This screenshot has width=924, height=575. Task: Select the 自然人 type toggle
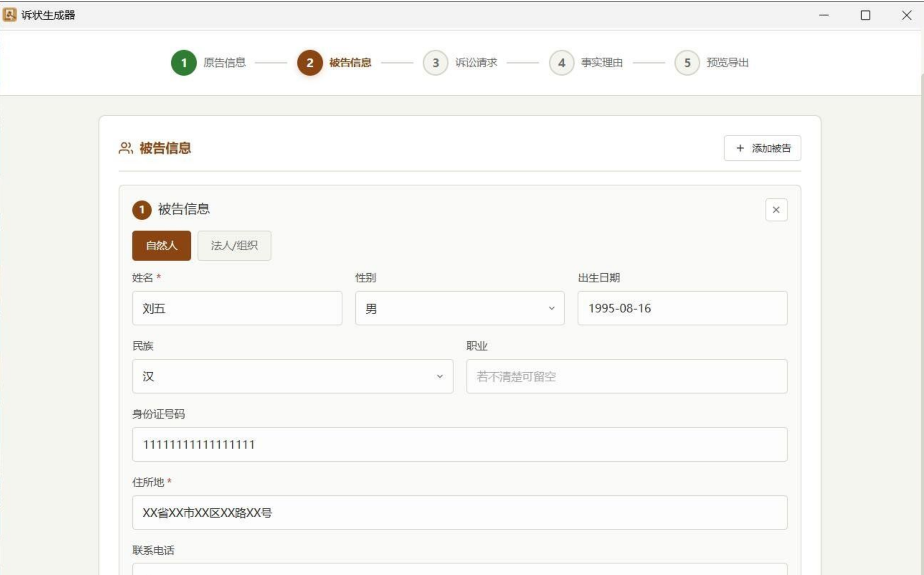pos(162,246)
